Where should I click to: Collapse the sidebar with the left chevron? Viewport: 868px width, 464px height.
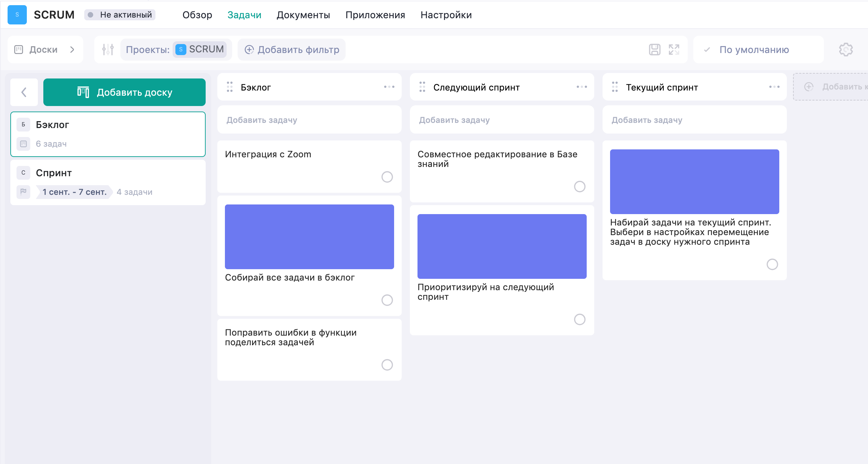point(24,92)
